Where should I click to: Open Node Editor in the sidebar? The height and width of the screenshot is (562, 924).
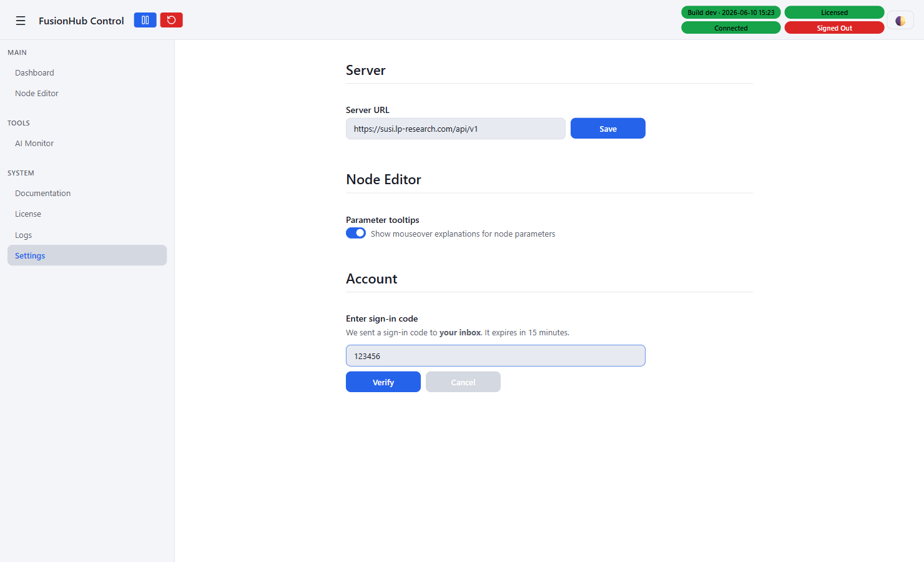pyautogui.click(x=87, y=93)
